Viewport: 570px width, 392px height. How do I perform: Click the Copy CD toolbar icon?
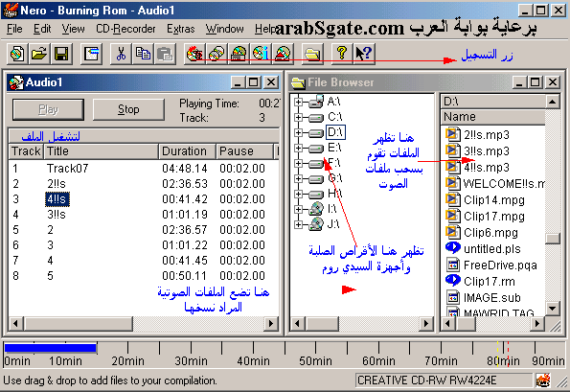[x=217, y=55]
